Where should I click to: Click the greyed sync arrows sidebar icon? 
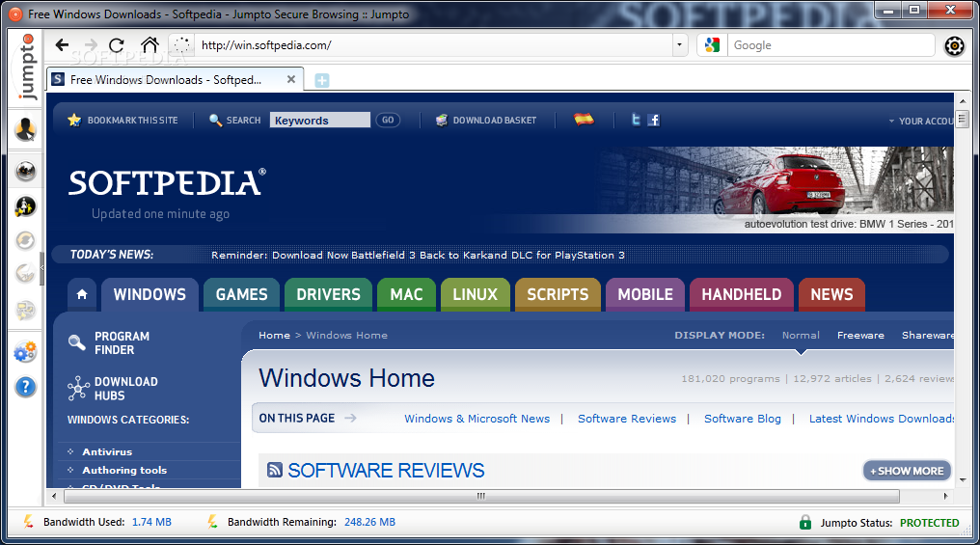[26, 240]
